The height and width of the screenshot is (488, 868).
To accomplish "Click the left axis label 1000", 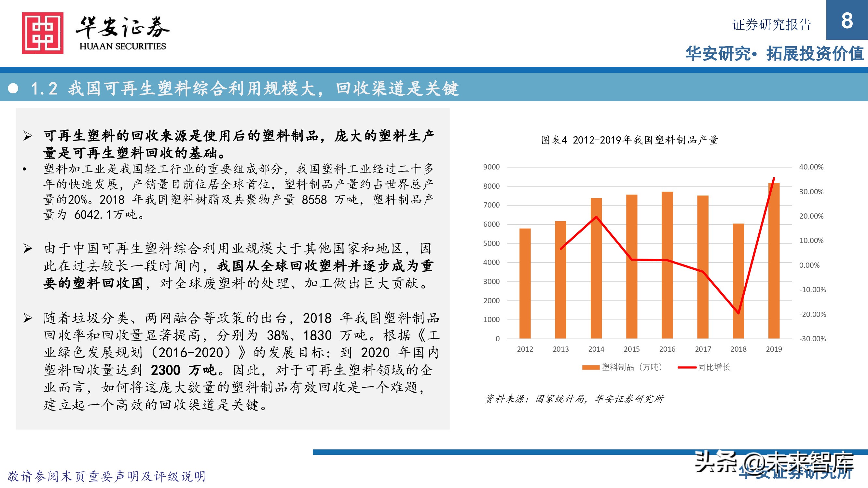I will pyautogui.click(x=492, y=319).
